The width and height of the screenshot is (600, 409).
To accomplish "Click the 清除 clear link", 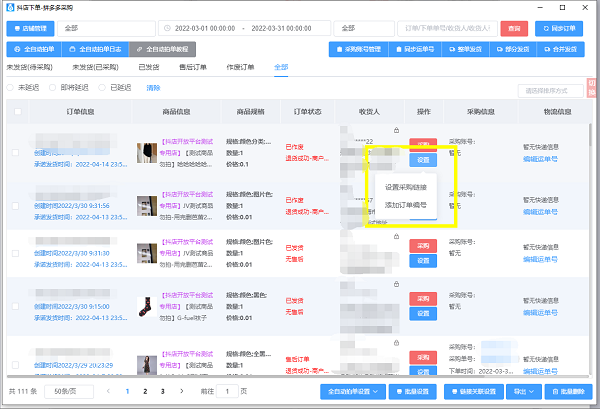I will tap(153, 88).
